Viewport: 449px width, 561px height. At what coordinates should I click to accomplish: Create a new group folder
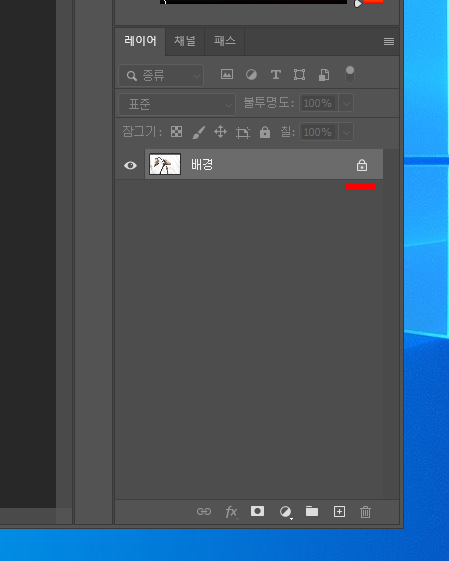click(312, 511)
